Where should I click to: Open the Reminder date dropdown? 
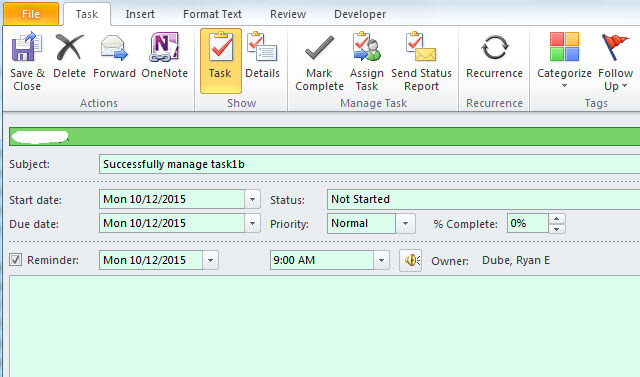coord(210,260)
